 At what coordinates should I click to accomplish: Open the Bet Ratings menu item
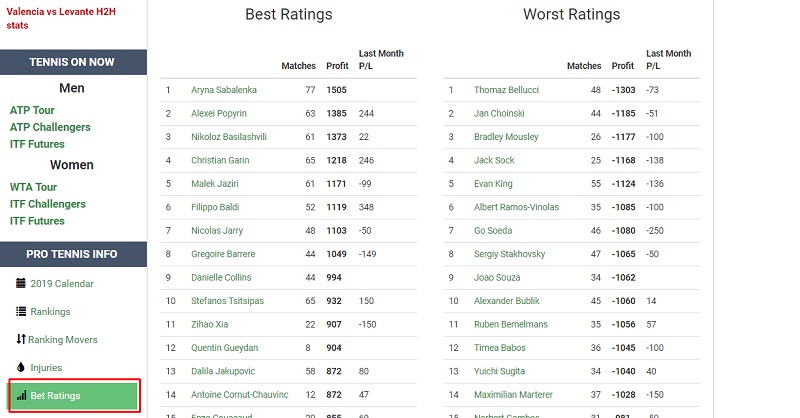coord(55,396)
